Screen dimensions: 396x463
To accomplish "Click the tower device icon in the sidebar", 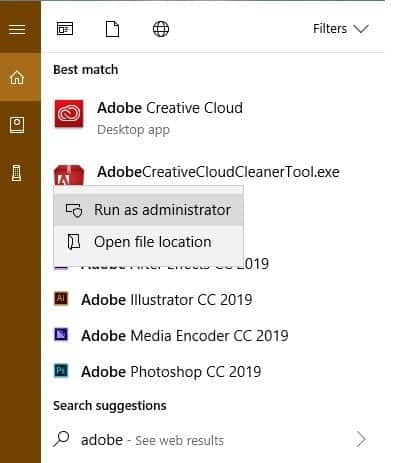I will (17, 173).
